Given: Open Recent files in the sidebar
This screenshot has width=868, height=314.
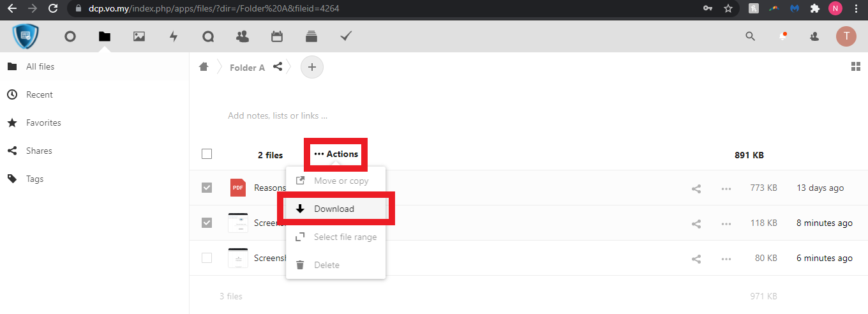Looking at the screenshot, I should (x=39, y=94).
